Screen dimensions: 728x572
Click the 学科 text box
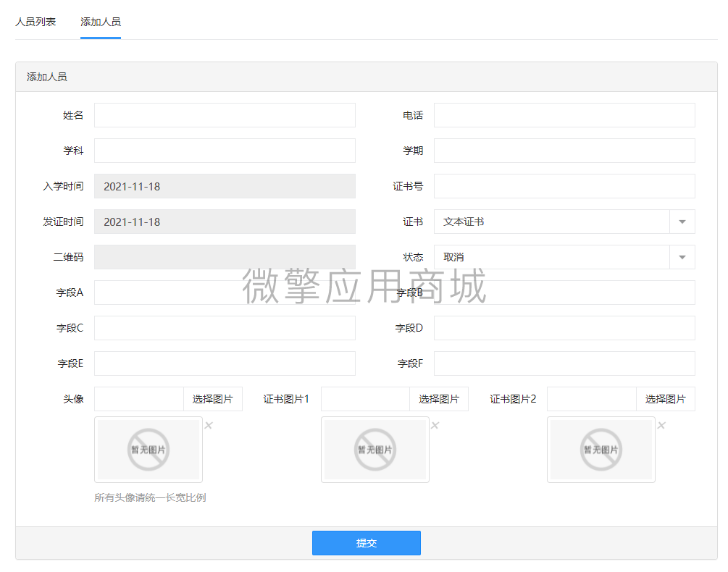point(225,151)
